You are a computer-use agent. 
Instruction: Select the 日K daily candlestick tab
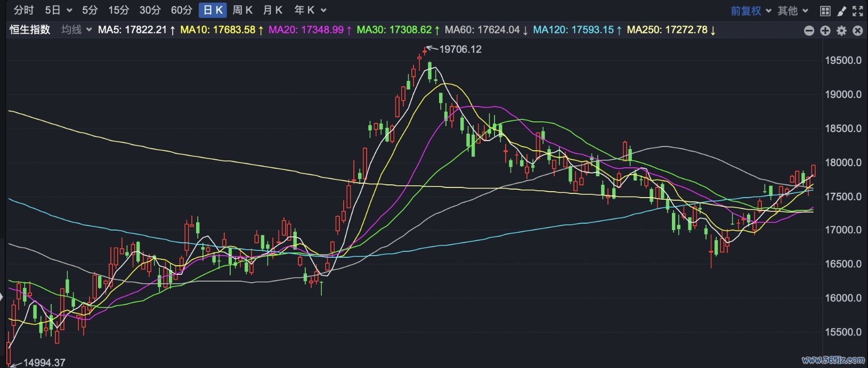click(x=213, y=10)
